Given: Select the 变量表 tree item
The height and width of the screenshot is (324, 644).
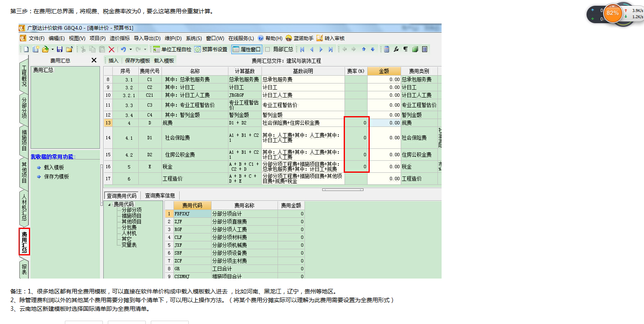Looking at the screenshot, I should (129, 245).
